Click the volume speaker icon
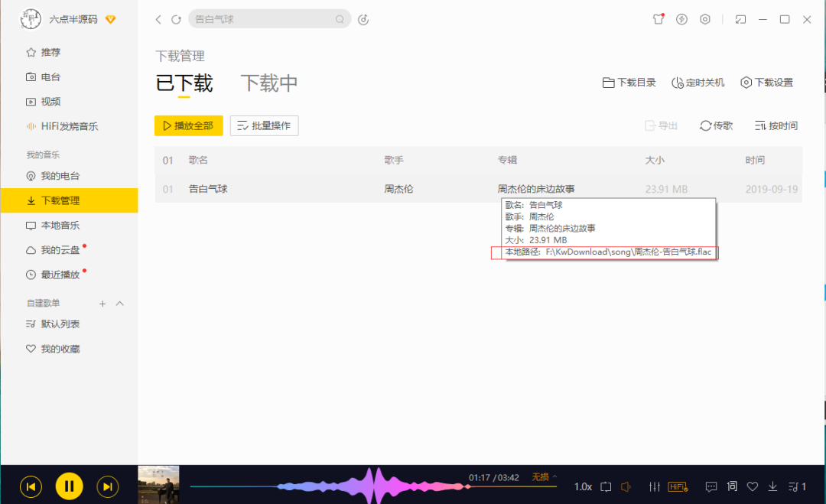This screenshot has width=826, height=504. (626, 486)
